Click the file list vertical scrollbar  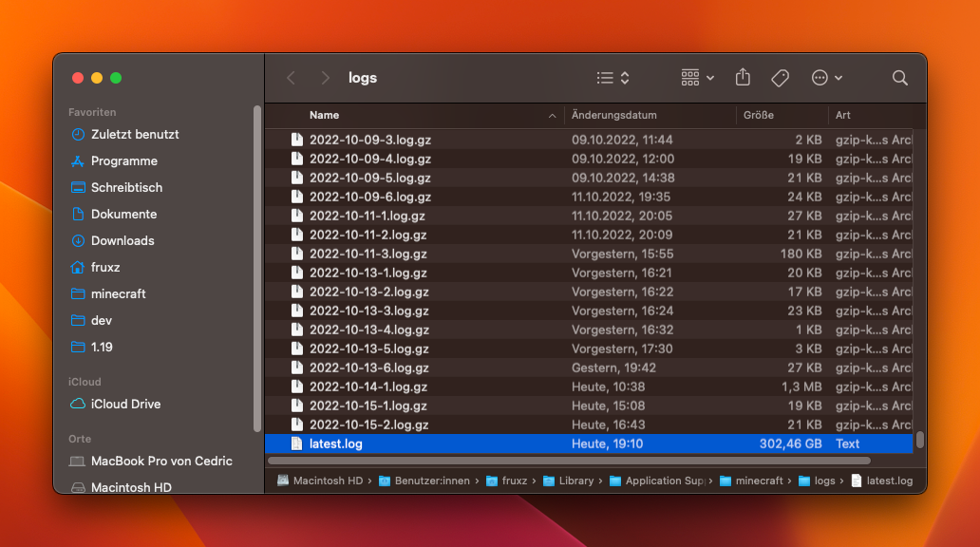tap(919, 440)
